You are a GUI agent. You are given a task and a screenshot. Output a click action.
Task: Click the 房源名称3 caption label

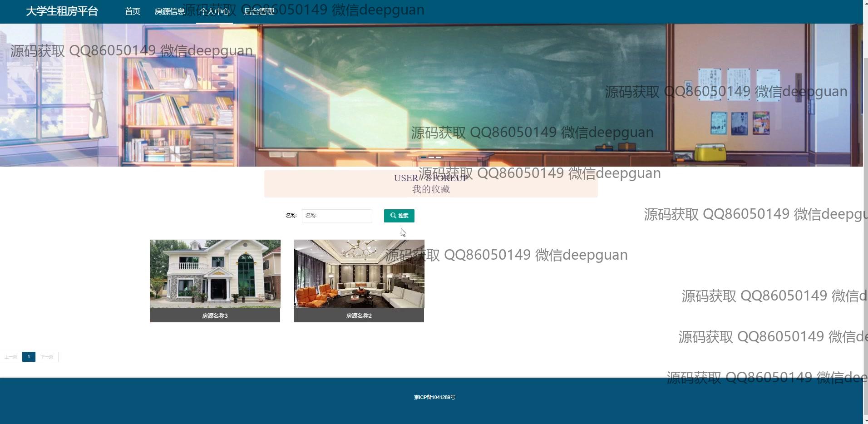[215, 316]
